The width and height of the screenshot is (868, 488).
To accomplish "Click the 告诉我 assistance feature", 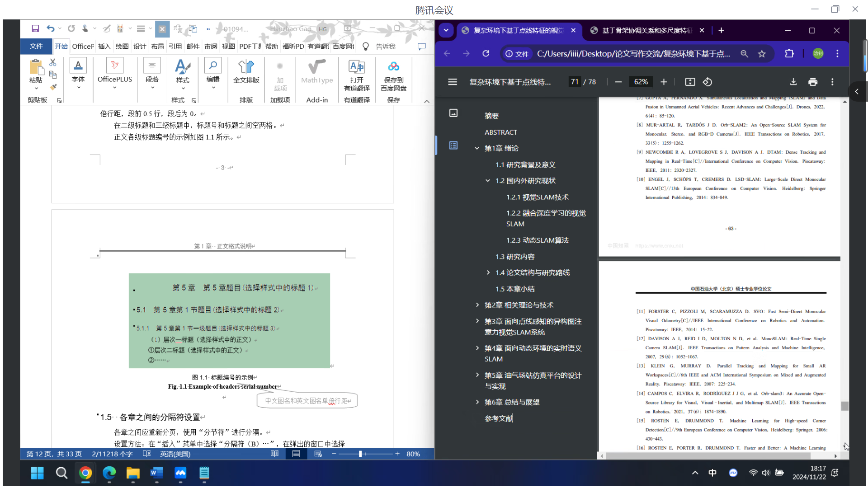I will [385, 46].
